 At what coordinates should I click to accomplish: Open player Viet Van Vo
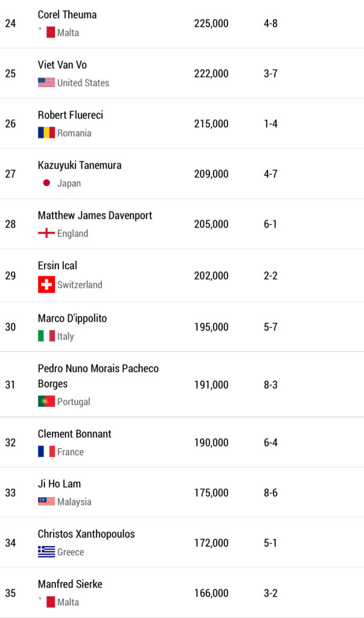click(62, 65)
